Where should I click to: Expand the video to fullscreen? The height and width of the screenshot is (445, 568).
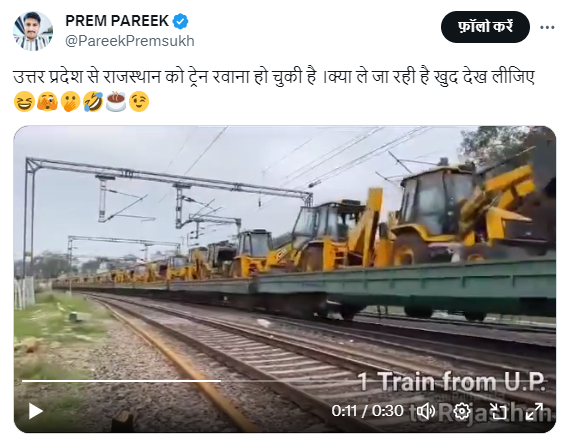coord(534,411)
